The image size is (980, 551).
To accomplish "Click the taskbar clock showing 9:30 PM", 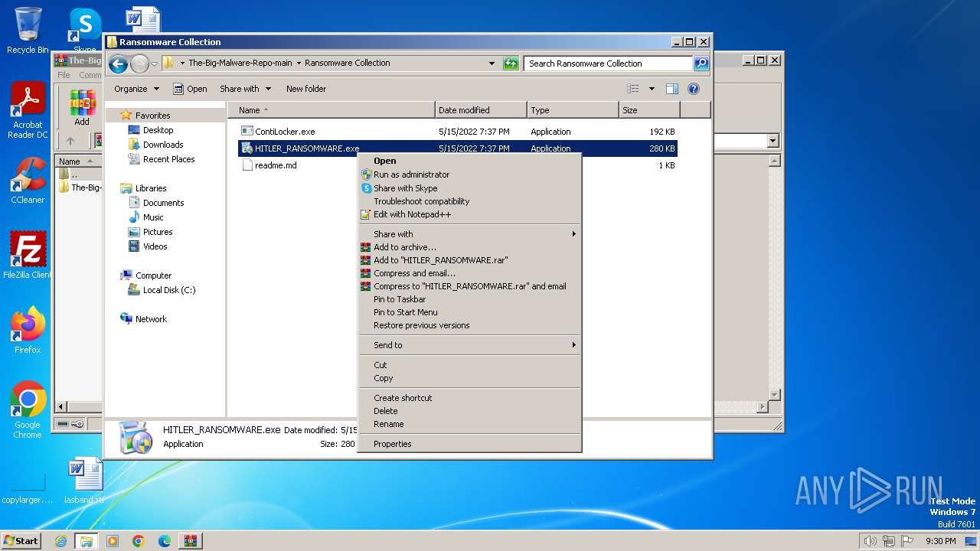I will [940, 541].
